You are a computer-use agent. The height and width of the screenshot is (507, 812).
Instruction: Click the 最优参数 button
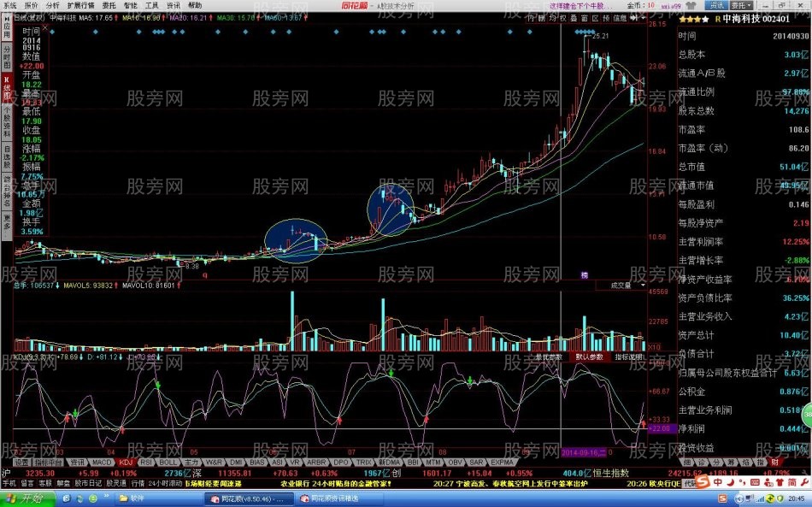549,357
